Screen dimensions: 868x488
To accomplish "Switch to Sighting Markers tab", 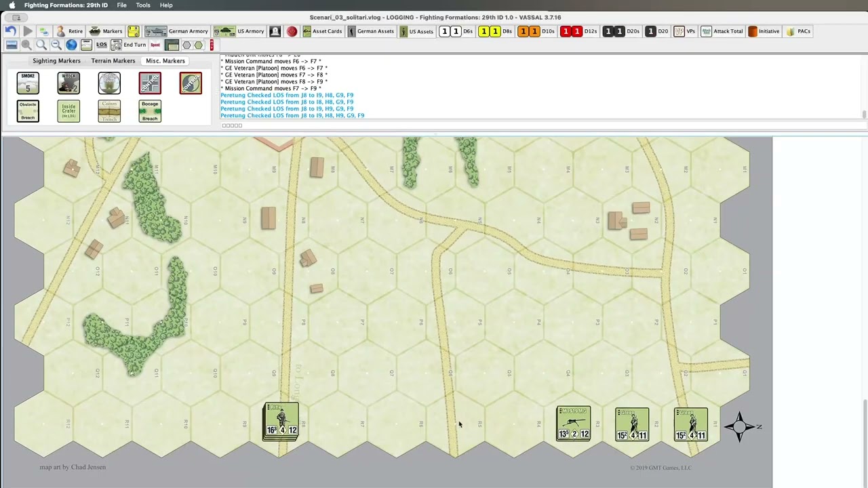I will 56,61.
